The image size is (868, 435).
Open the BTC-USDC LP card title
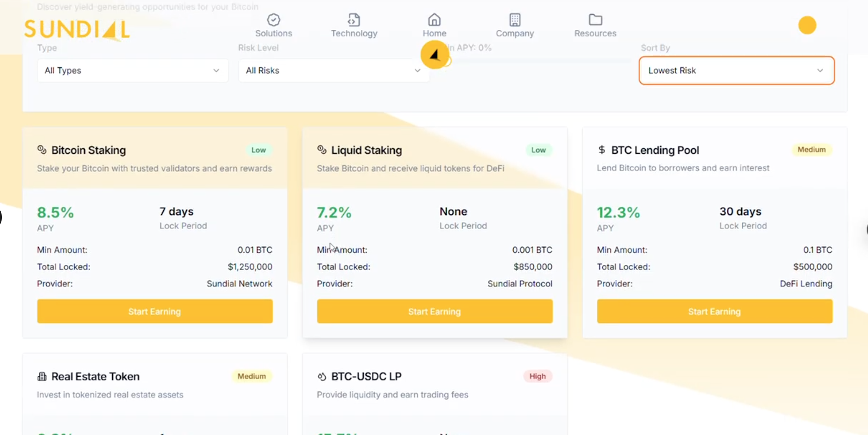pyautogui.click(x=366, y=376)
